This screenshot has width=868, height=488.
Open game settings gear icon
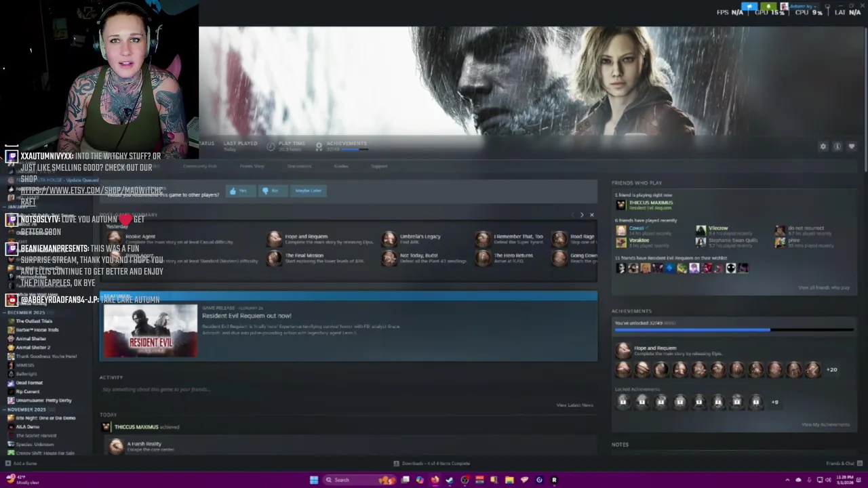click(x=823, y=146)
